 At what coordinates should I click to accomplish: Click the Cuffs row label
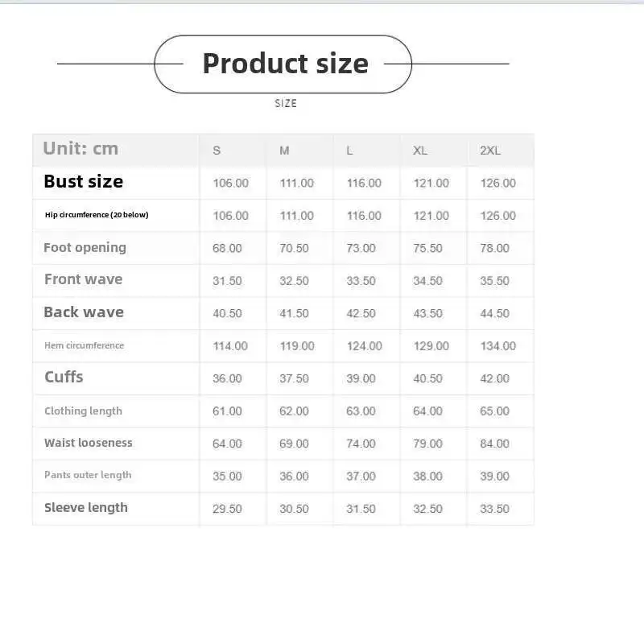click(x=64, y=378)
